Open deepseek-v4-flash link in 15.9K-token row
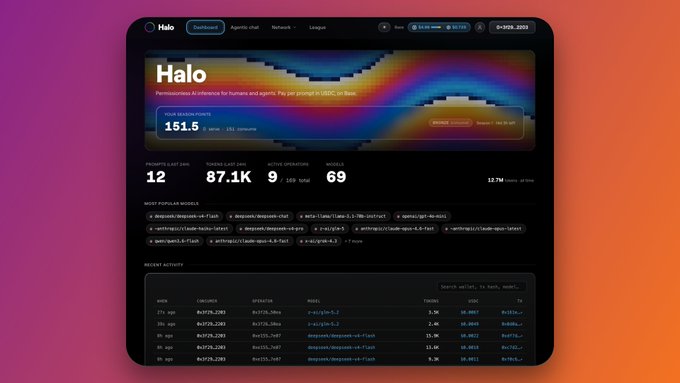680x383 pixels. pos(341,336)
